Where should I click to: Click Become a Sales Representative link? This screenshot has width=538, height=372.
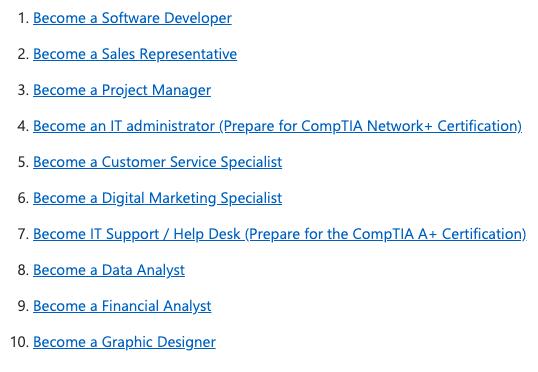click(135, 54)
